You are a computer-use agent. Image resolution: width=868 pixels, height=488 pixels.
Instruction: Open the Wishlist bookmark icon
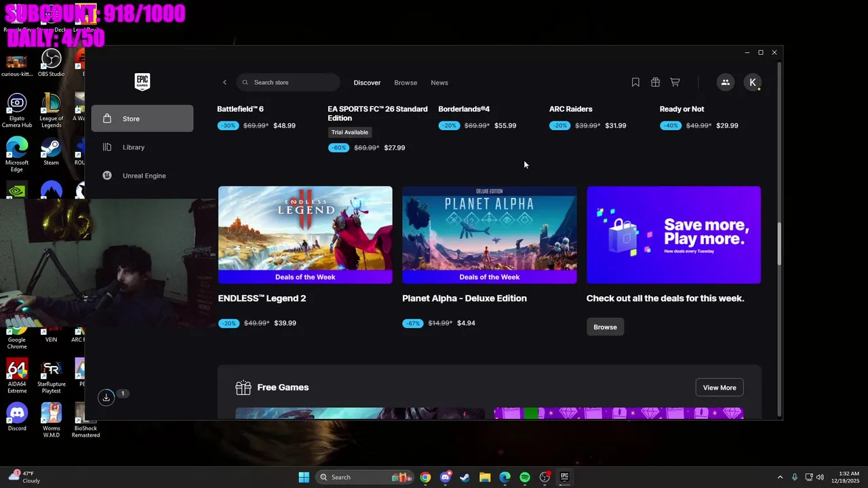635,82
